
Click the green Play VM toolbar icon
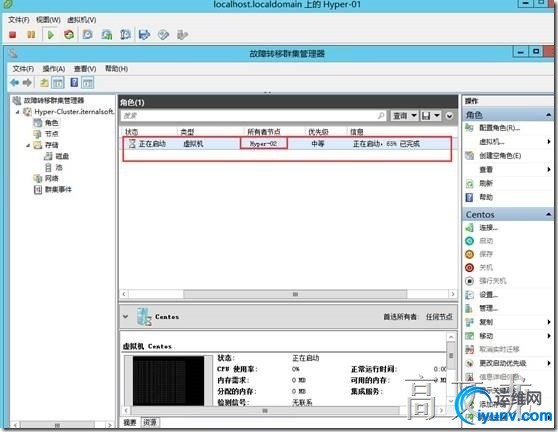(x=51, y=35)
